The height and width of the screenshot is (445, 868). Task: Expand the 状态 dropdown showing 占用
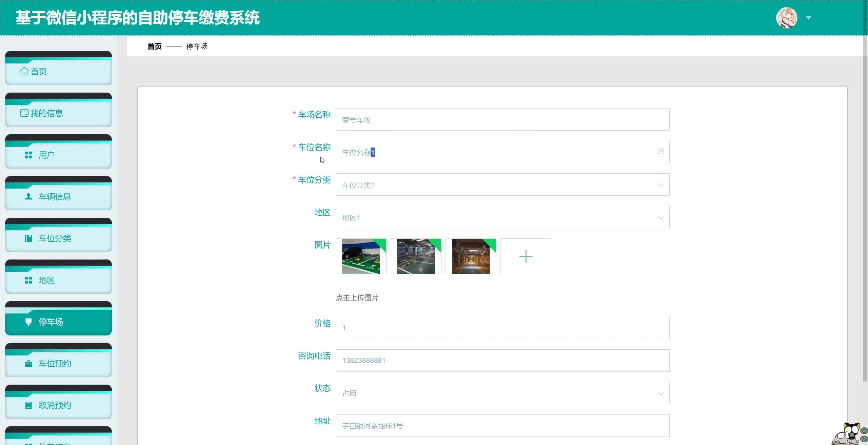[660, 393]
